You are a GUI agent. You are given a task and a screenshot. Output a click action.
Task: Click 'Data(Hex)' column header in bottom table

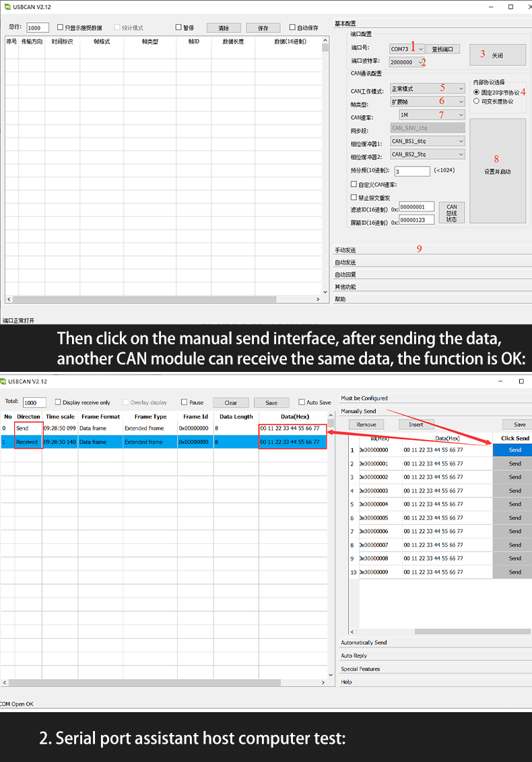[x=294, y=416]
